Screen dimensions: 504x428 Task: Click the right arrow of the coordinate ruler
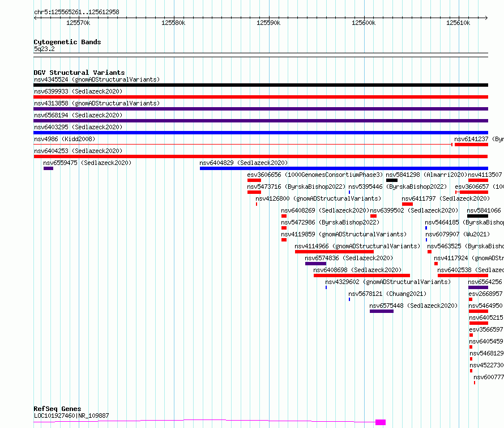pyautogui.click(x=486, y=18)
